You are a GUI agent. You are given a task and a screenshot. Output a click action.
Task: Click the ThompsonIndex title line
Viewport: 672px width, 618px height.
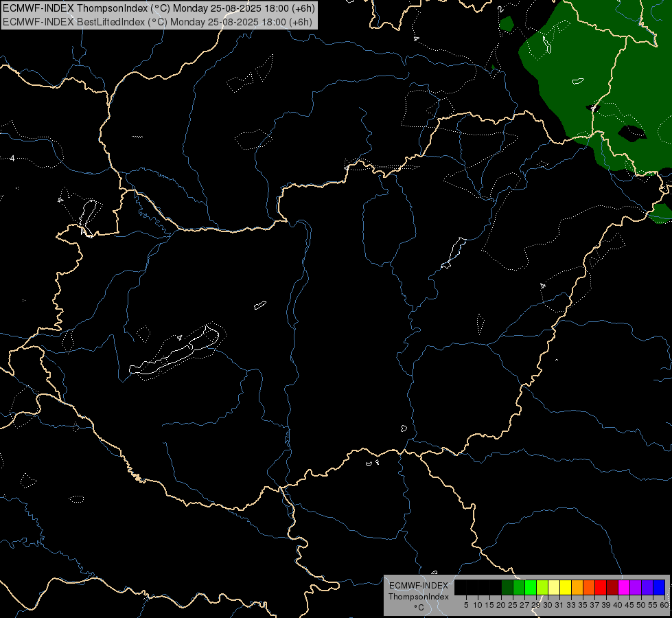pos(159,8)
